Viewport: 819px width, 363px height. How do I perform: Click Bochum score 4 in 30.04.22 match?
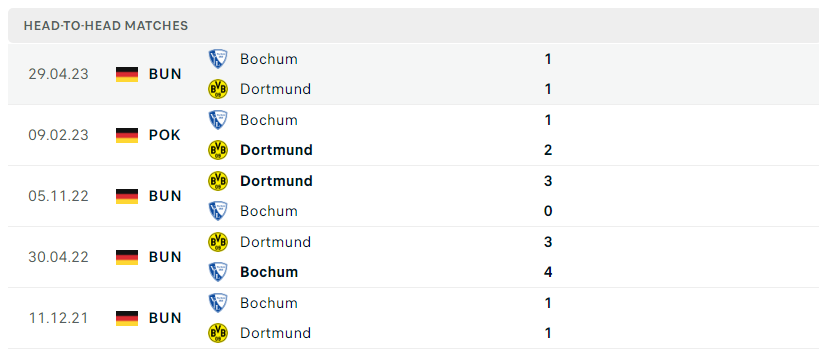coord(548,272)
